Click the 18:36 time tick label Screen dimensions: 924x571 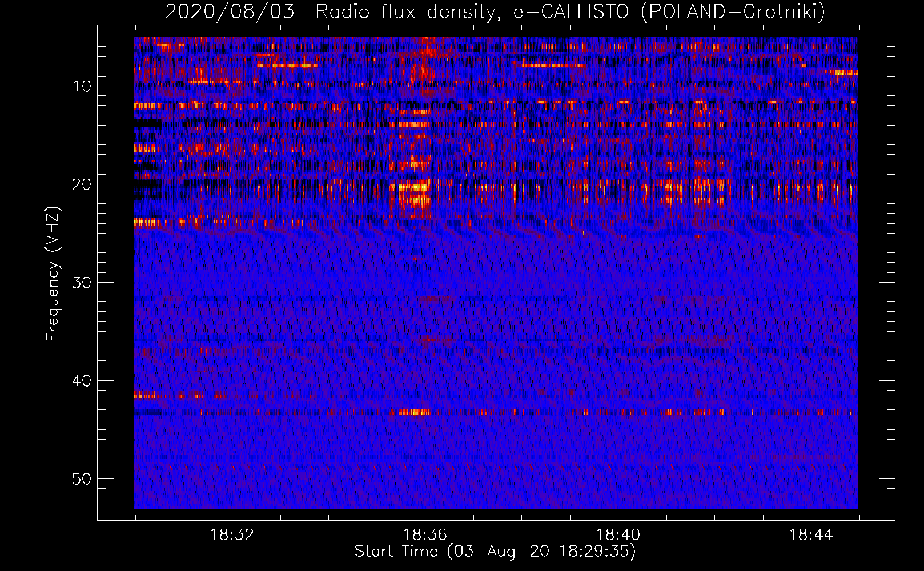425,535
